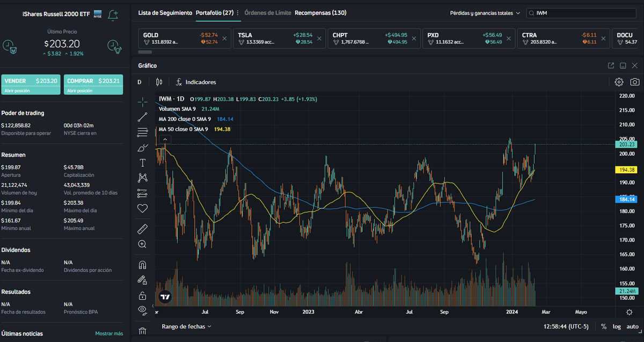Select the text annotation tool
Screen dimensions: 644x342
[x=142, y=163]
